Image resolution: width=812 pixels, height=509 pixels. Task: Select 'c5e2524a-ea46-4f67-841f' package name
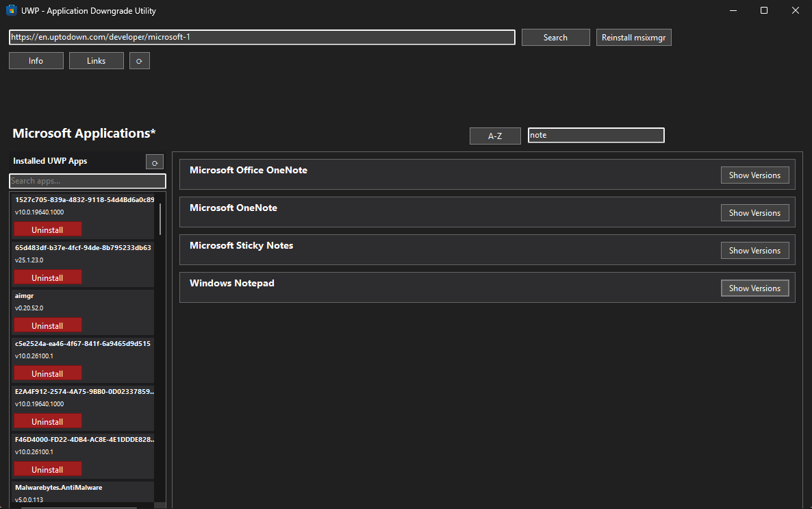coord(83,344)
